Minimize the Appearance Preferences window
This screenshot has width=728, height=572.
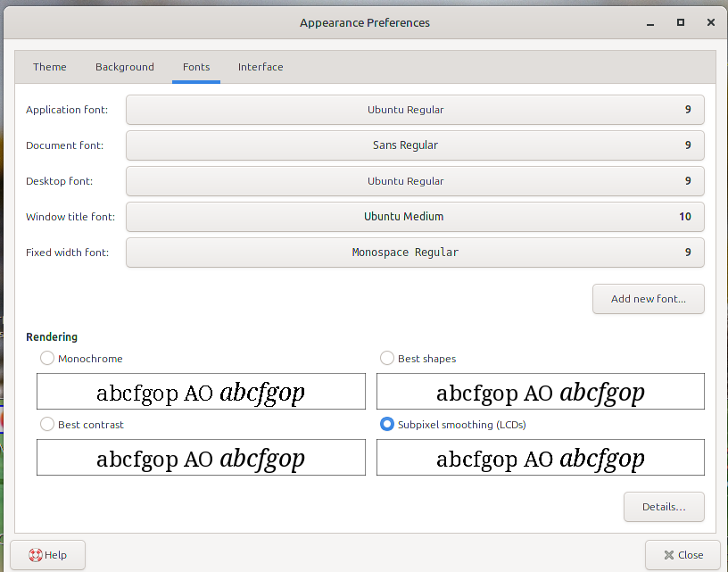650,22
